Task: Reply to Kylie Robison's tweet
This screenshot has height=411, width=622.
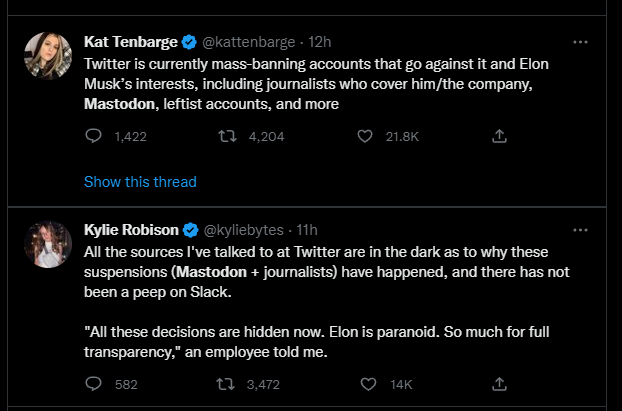Action: [93, 384]
